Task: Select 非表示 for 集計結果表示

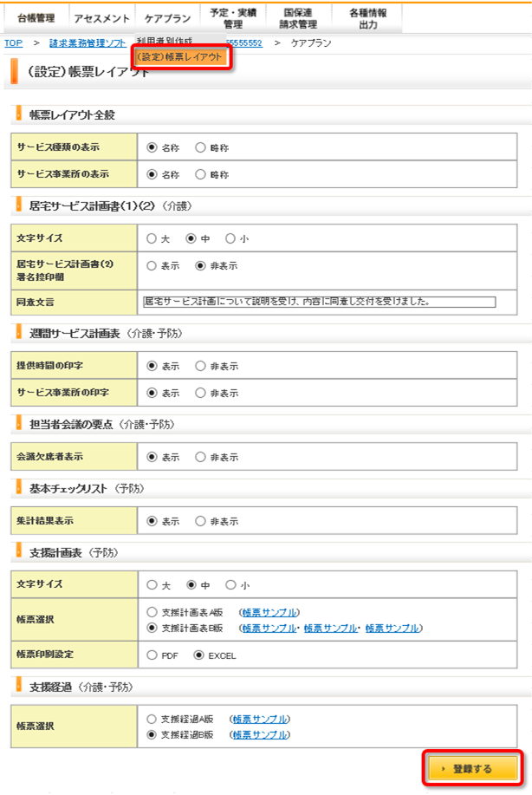Action: click(x=201, y=521)
